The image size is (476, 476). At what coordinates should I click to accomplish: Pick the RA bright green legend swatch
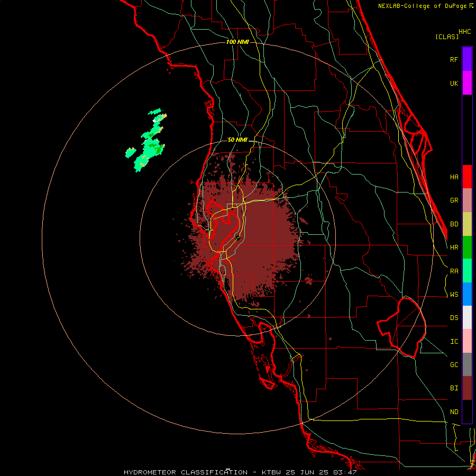(x=467, y=271)
